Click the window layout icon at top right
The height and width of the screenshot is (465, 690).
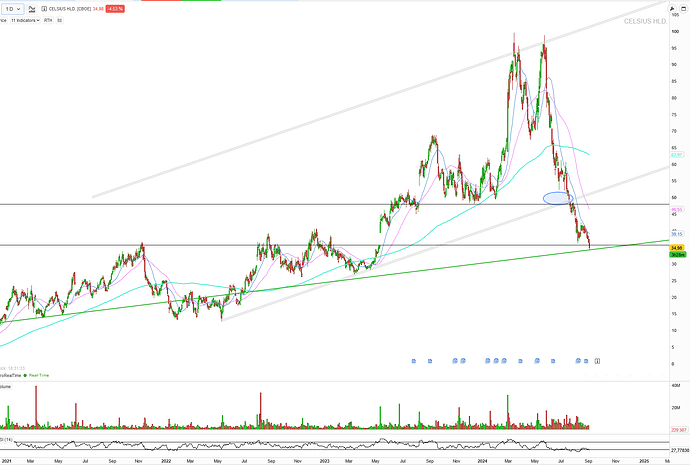(683, 9)
